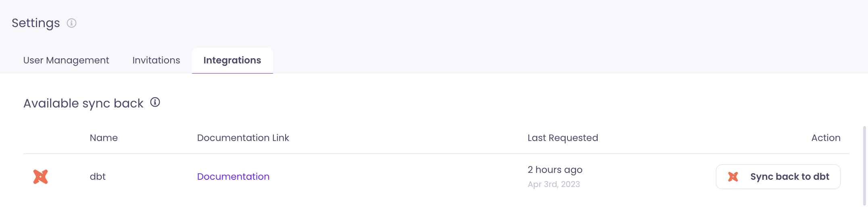Click the info icon beside Settings title
The image size is (868, 223).
(x=71, y=23)
